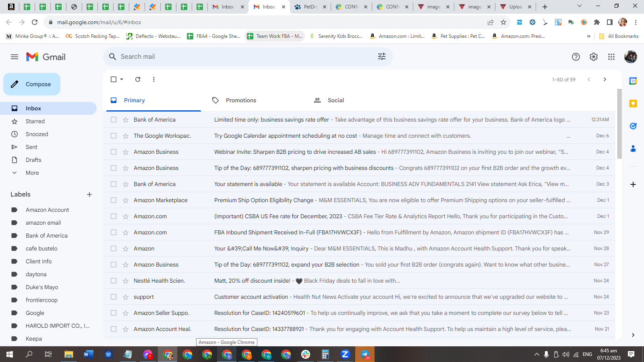Open Tip of the Day expand B2B selection email
The height and width of the screenshot is (362, 644).
(359, 265)
